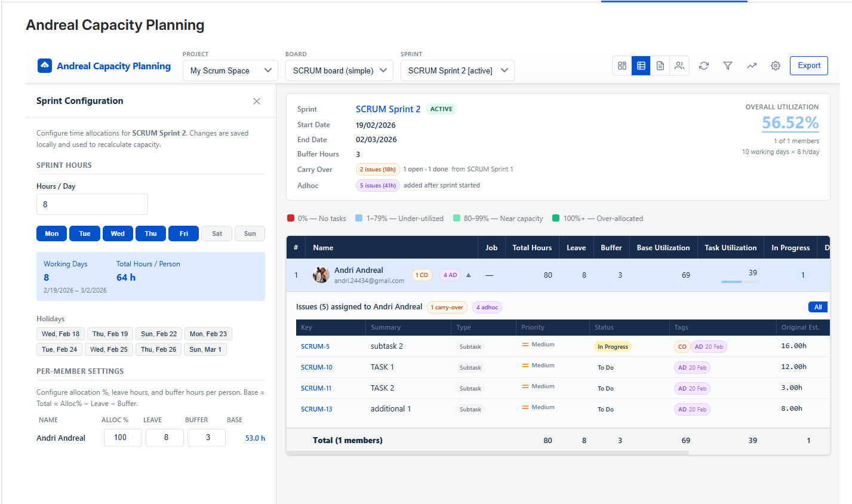Open the Project dropdown
This screenshot has height=504, width=852.
point(230,70)
